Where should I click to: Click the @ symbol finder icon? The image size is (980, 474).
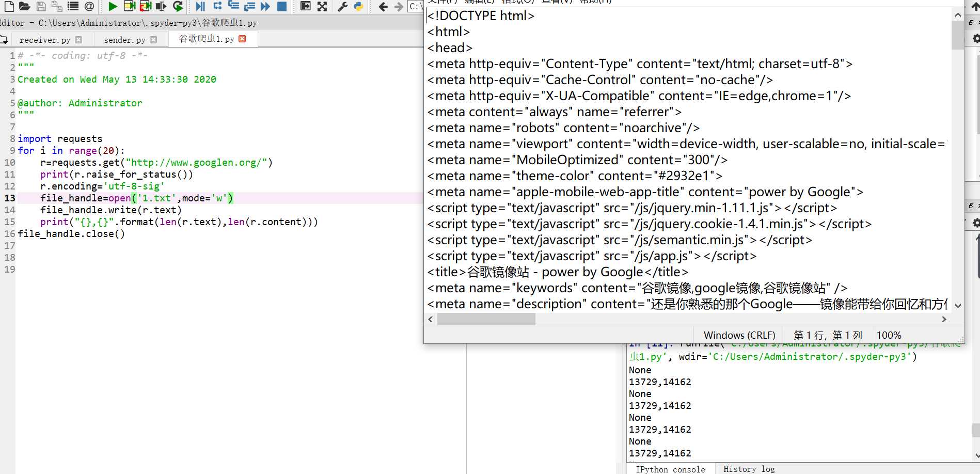[x=89, y=6]
